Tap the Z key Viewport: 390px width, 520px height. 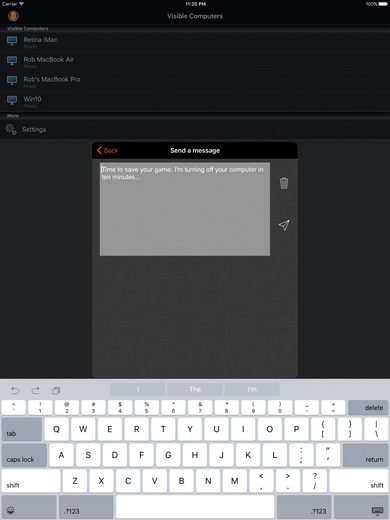(x=75, y=481)
